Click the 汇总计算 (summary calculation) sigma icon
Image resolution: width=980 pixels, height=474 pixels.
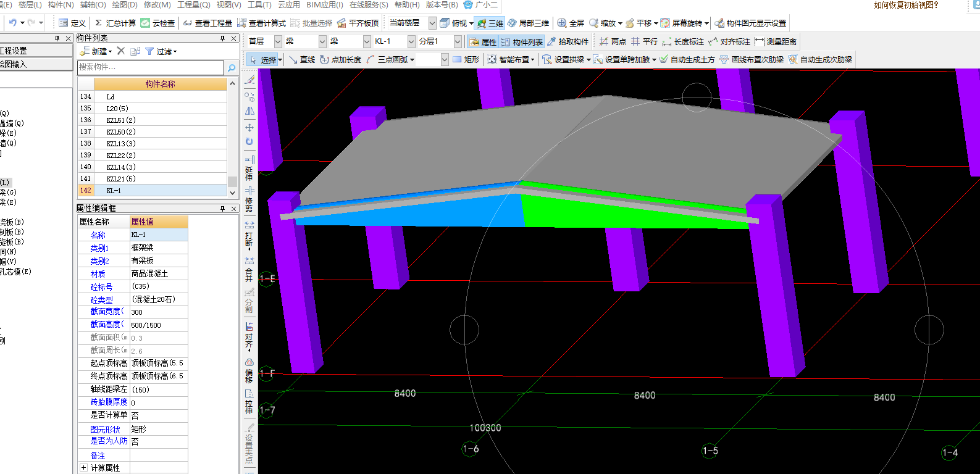tap(99, 23)
